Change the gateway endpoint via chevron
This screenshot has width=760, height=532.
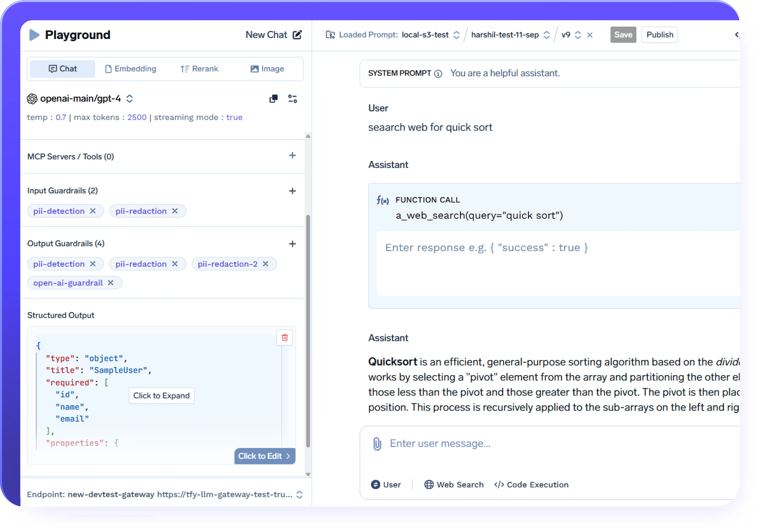(299, 494)
